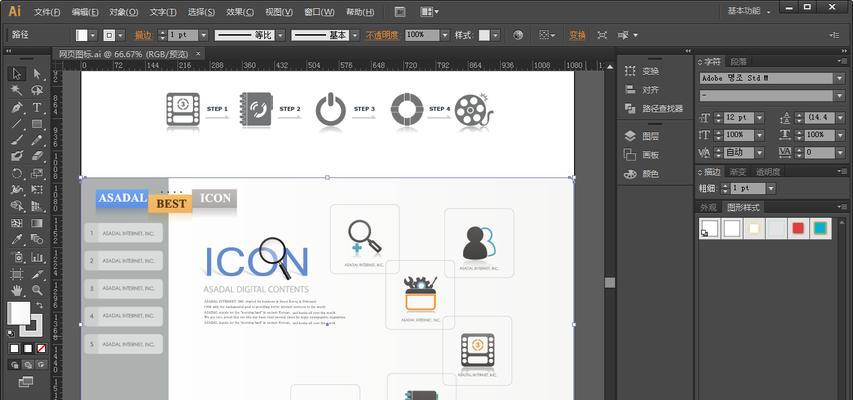Select the Pen tool
The width and height of the screenshot is (853, 400).
tap(17, 107)
